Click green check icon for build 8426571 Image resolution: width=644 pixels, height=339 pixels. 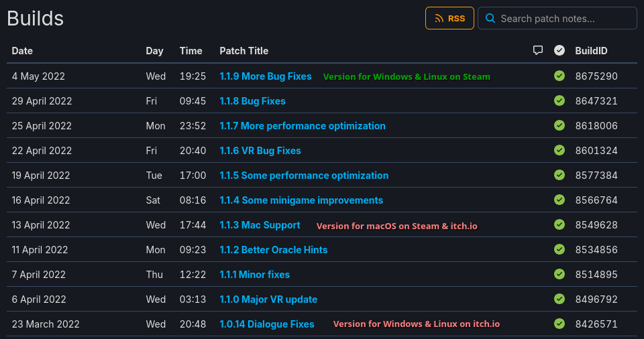point(559,324)
